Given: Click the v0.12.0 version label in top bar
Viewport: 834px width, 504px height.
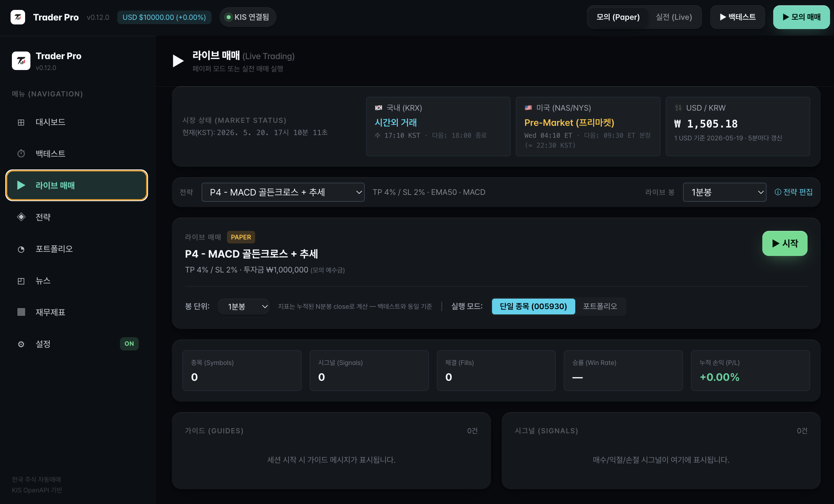Looking at the screenshot, I should point(98,17).
